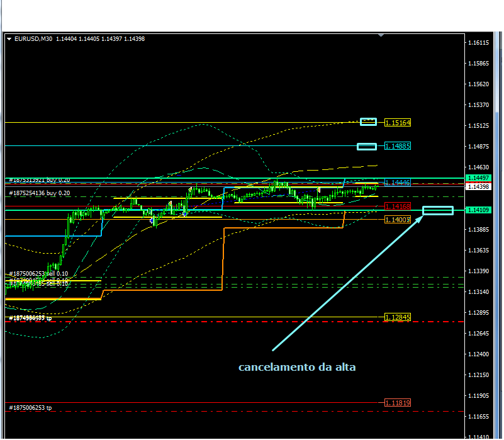Screen dimensions: 504x440
Task: Click the current price 1.14398 axis tag
Action: pyautogui.click(x=479, y=187)
